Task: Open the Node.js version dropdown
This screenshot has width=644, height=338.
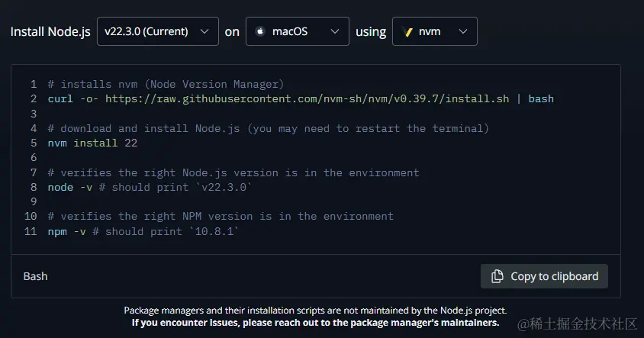Action: point(157,32)
